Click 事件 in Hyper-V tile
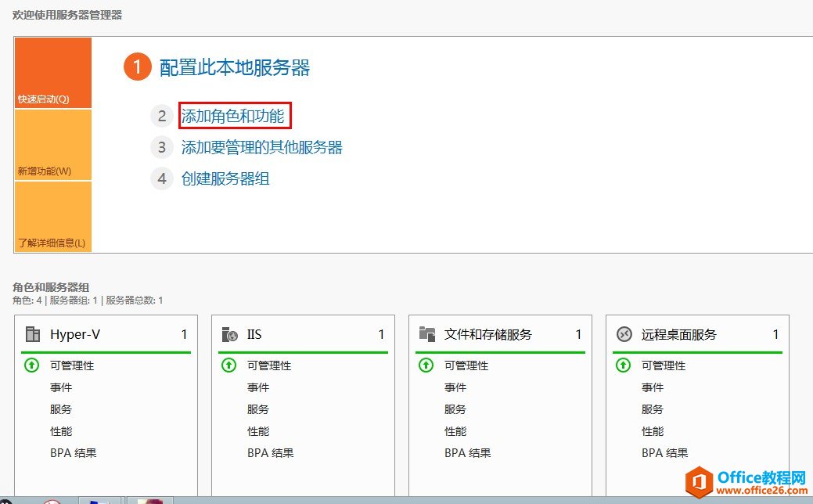 pos(61,387)
